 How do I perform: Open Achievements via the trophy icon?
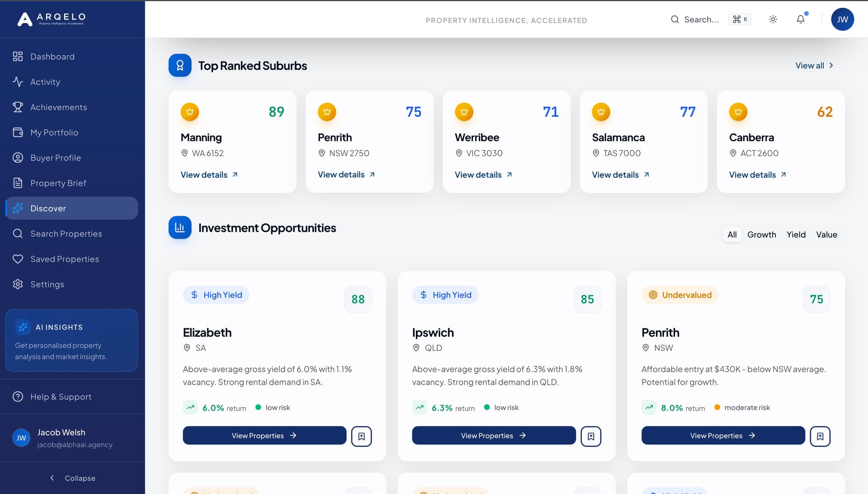tap(18, 107)
